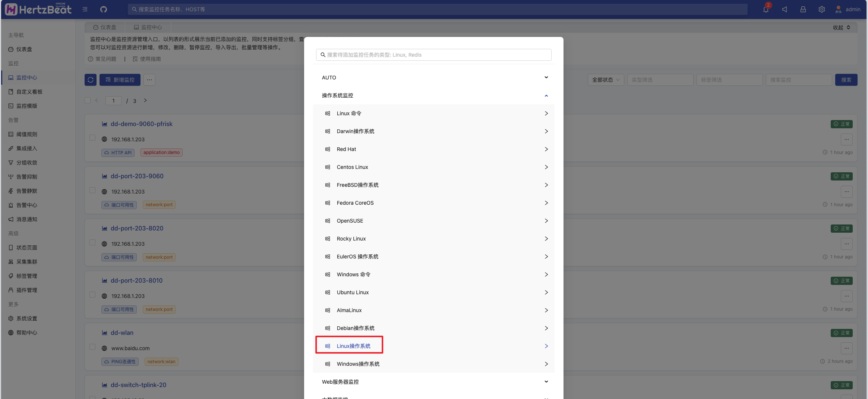This screenshot has width=868, height=399.
Task: Select Ubuntu Linux monitor type
Action: tap(353, 292)
